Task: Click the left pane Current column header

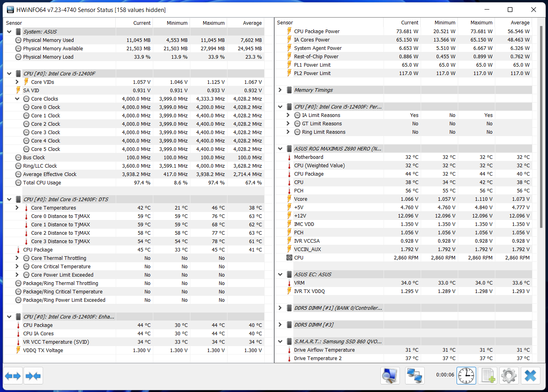Action: 135,23
